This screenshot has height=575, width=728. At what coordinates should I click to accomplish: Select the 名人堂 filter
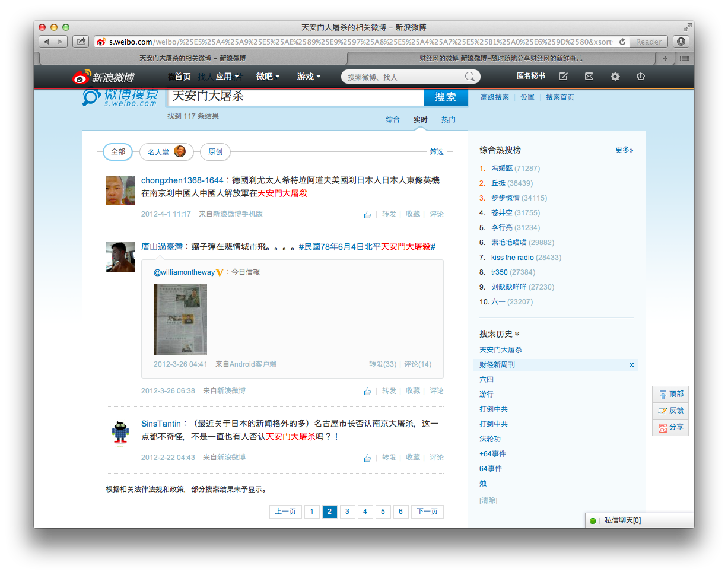[x=166, y=152]
